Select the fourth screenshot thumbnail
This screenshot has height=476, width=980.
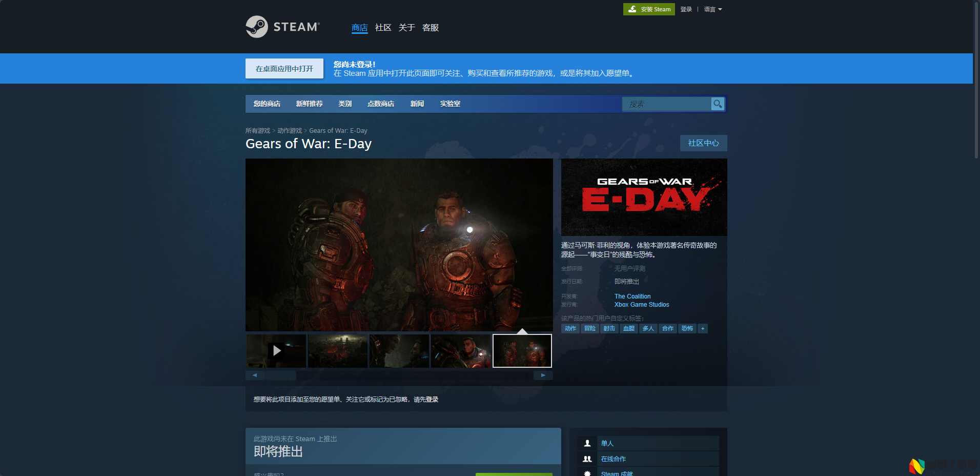461,351
